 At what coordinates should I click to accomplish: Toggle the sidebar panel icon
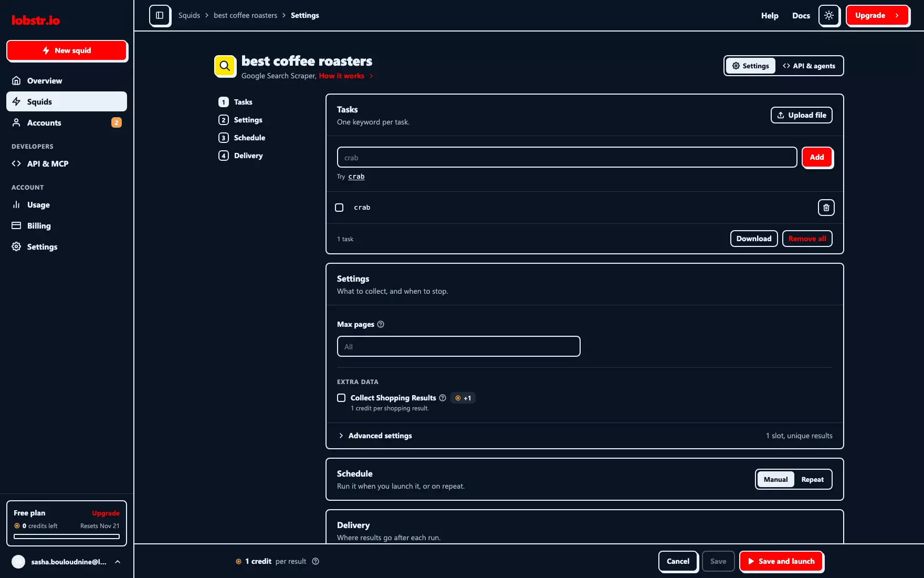(160, 15)
